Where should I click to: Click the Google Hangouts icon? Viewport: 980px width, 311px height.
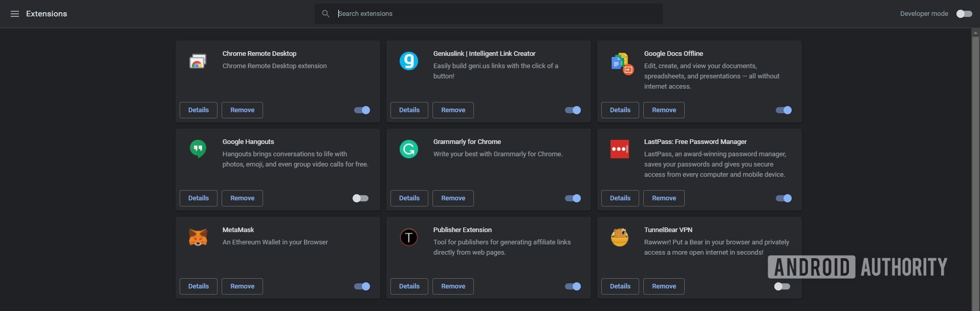pyautogui.click(x=198, y=149)
